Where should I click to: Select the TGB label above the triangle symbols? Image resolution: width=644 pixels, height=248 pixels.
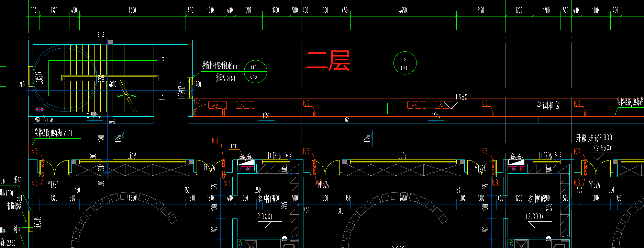tap(234, 146)
